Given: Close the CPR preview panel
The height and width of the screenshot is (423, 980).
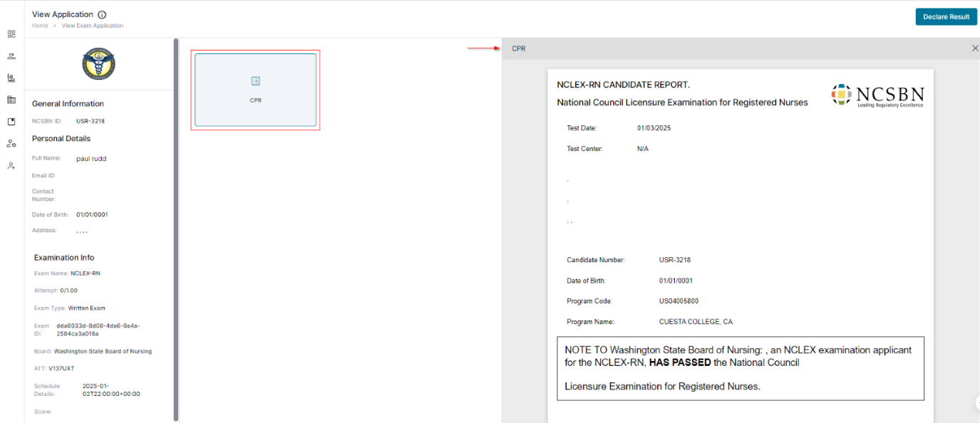Looking at the screenshot, I should (x=975, y=48).
